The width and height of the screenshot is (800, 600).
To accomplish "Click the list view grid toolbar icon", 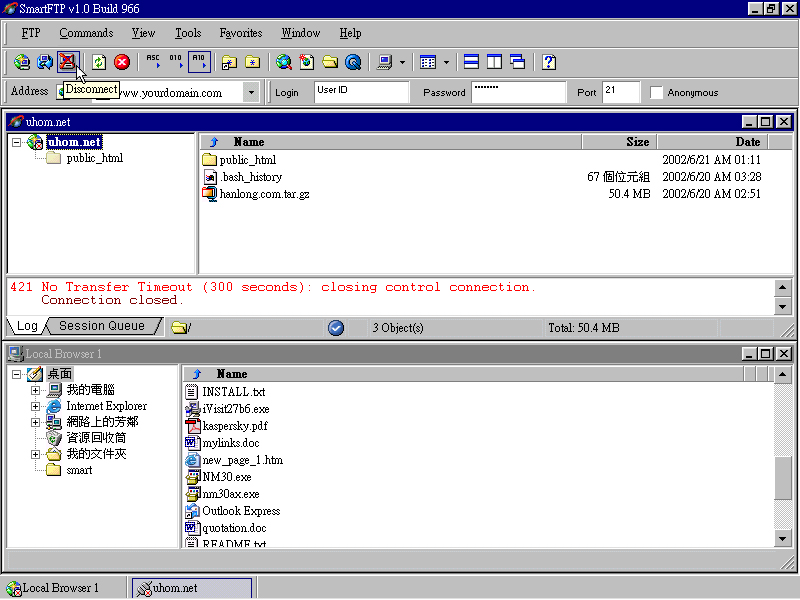I will pyautogui.click(x=428, y=62).
